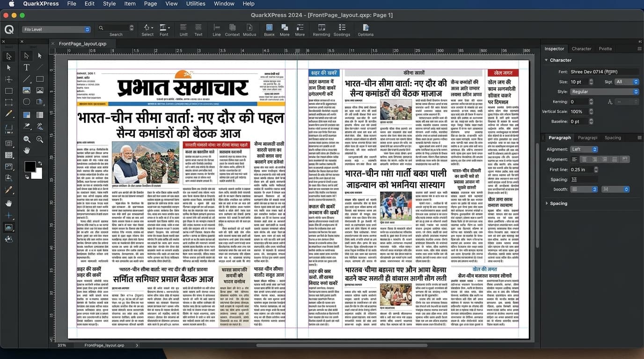
Task: Select the hand tool in left strip
Action: click(8, 203)
